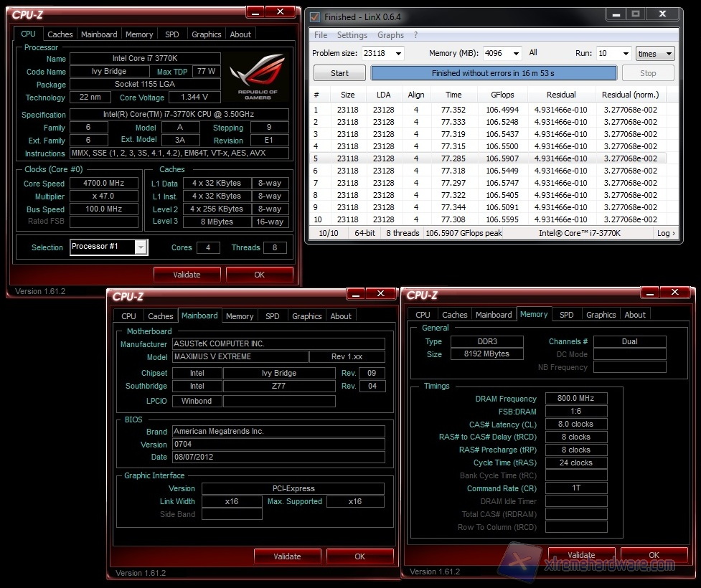This screenshot has height=588, width=701.
Task: Open the LinX File menu
Action: pyautogui.click(x=321, y=35)
